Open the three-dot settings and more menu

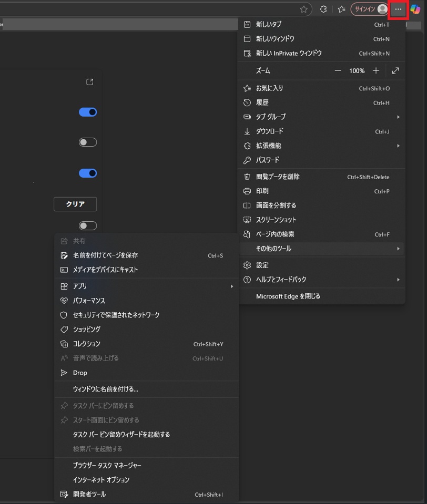(x=398, y=9)
